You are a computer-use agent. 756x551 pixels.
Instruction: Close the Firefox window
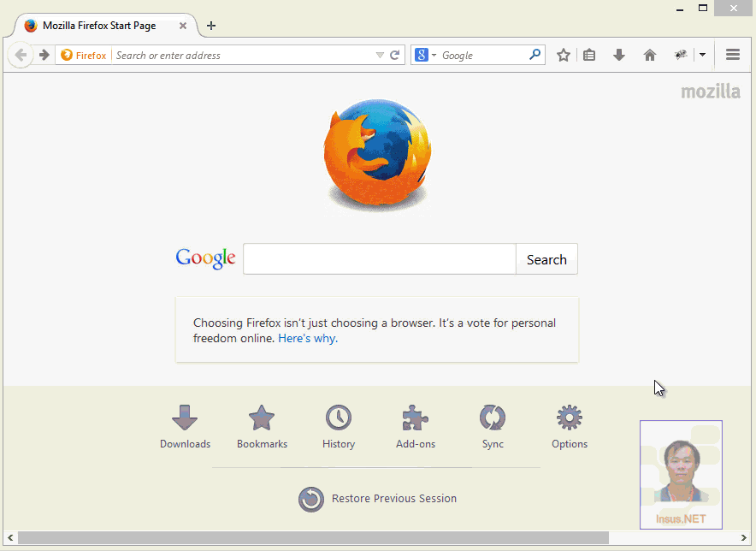click(x=734, y=9)
